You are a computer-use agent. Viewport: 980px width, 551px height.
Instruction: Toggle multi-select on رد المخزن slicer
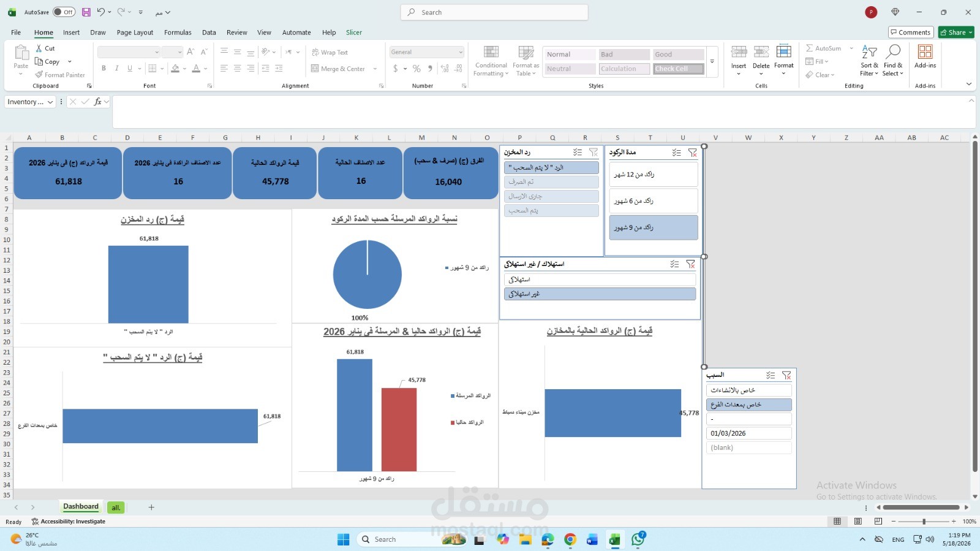[577, 152]
